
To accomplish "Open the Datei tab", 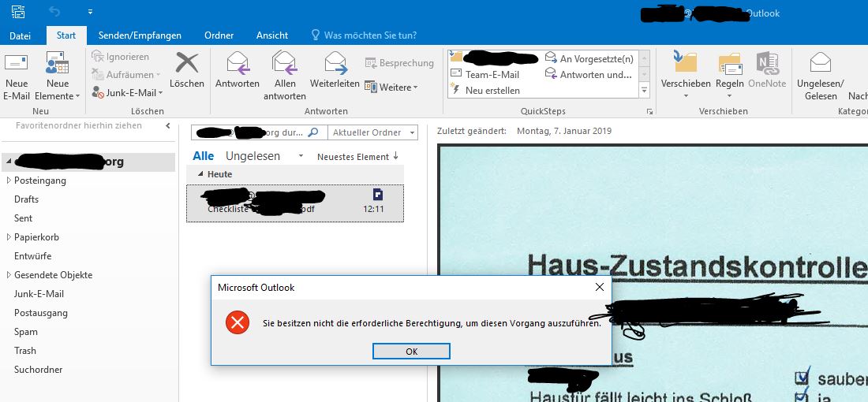I will [20, 35].
